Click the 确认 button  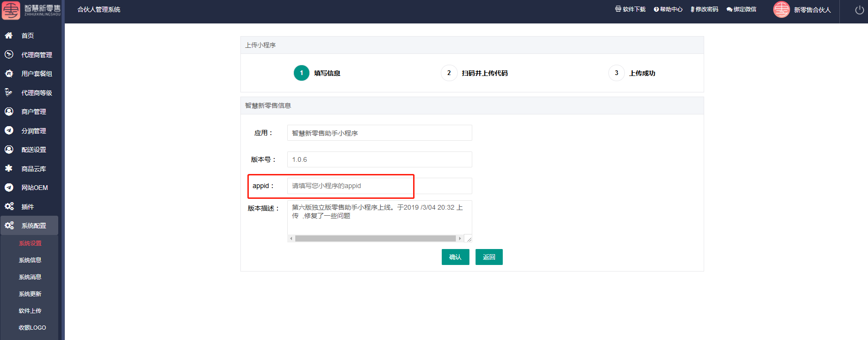455,257
